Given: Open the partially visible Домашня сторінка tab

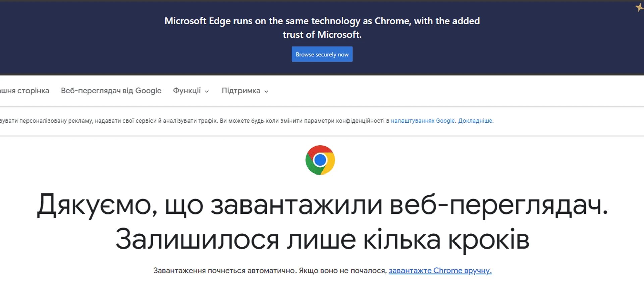Looking at the screenshot, I should pos(24,91).
